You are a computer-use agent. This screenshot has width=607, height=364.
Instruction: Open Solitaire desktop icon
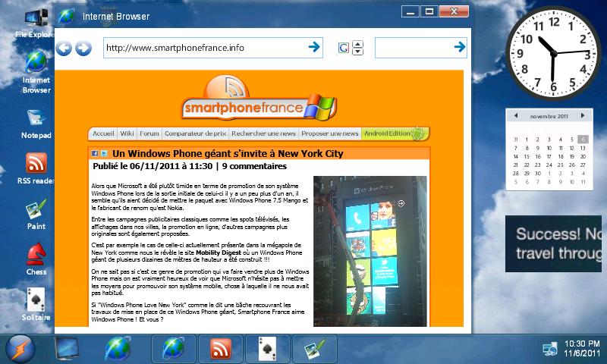coord(36,304)
